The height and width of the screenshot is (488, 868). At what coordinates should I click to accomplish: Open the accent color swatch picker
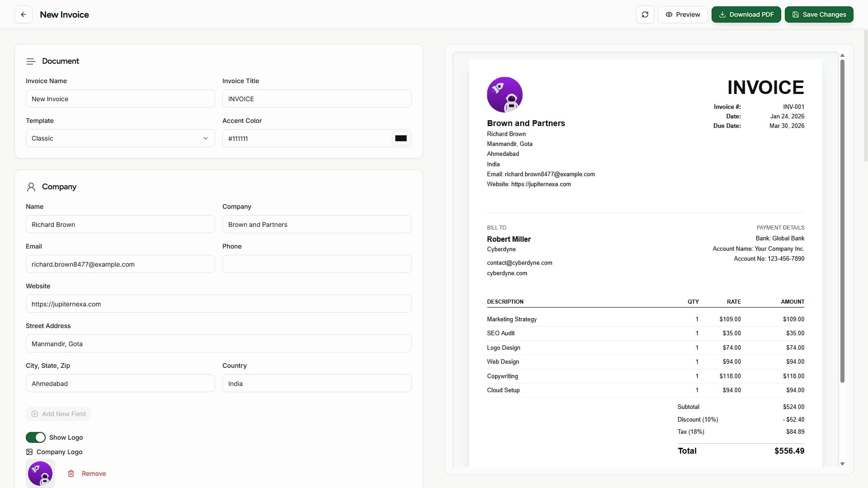point(401,138)
